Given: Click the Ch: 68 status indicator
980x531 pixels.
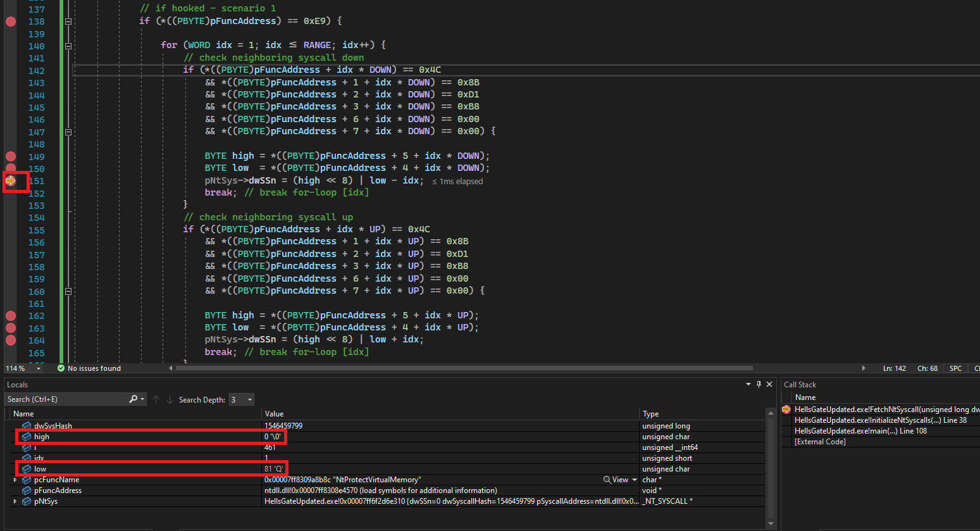Looking at the screenshot, I should (927, 368).
